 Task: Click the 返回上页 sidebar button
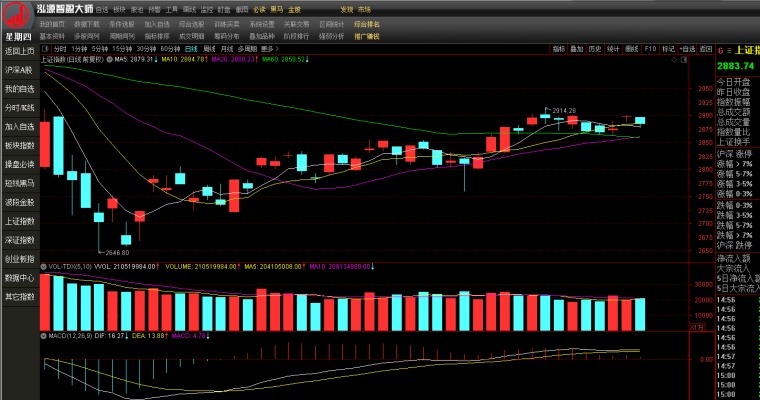[x=20, y=51]
